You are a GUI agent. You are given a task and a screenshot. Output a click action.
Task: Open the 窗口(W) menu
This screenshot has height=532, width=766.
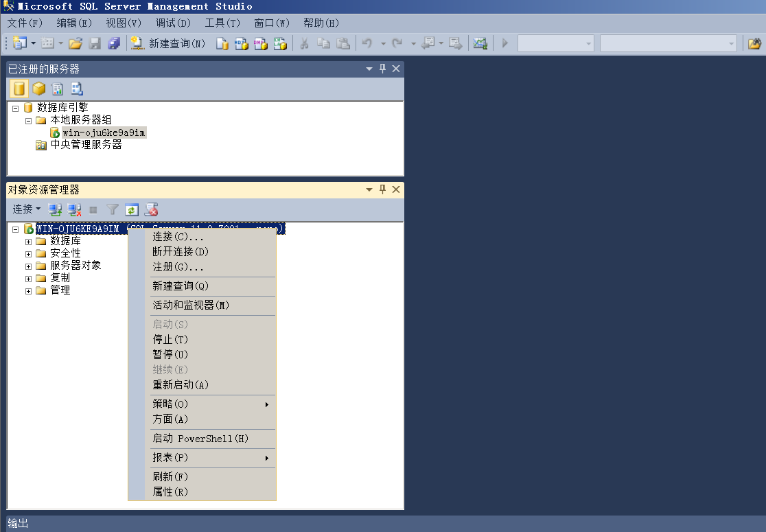click(272, 23)
